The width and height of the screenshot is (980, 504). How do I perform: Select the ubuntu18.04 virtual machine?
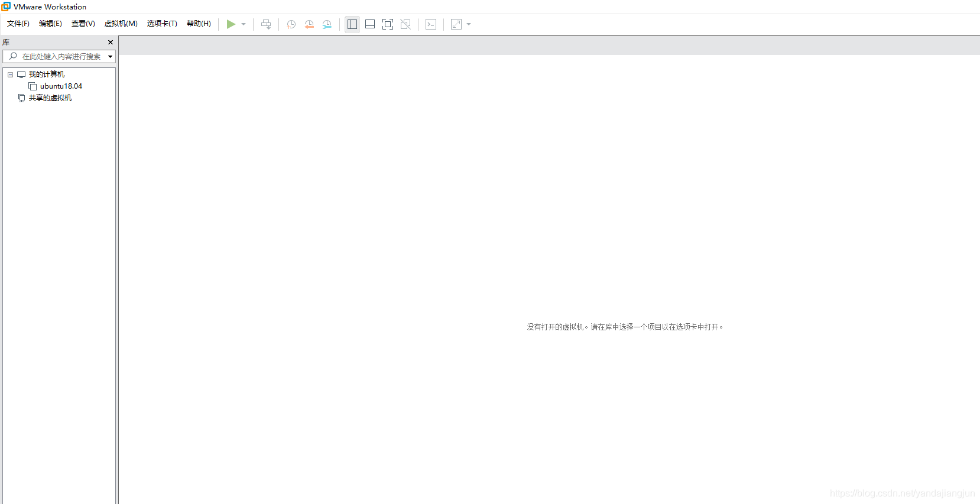61,86
